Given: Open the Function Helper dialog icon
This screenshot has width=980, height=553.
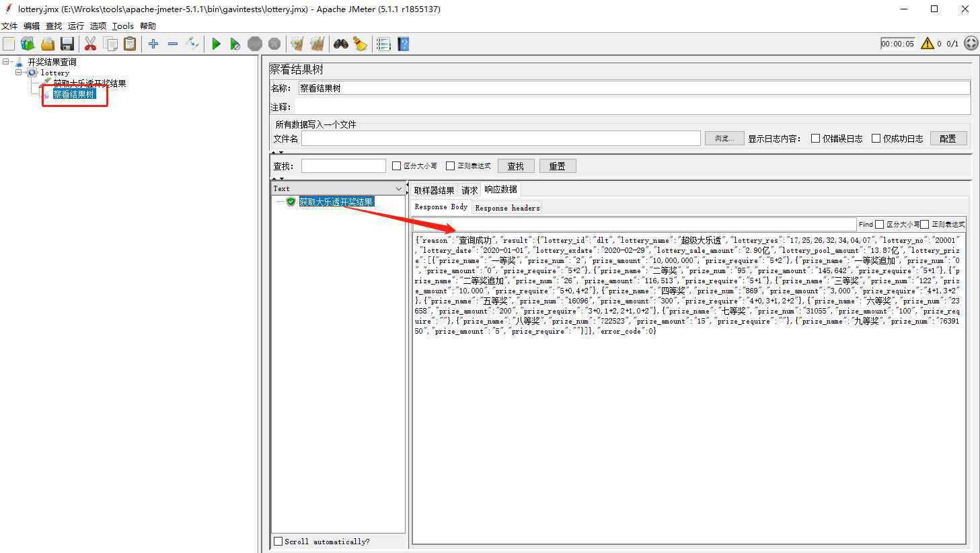Looking at the screenshot, I should tap(383, 44).
